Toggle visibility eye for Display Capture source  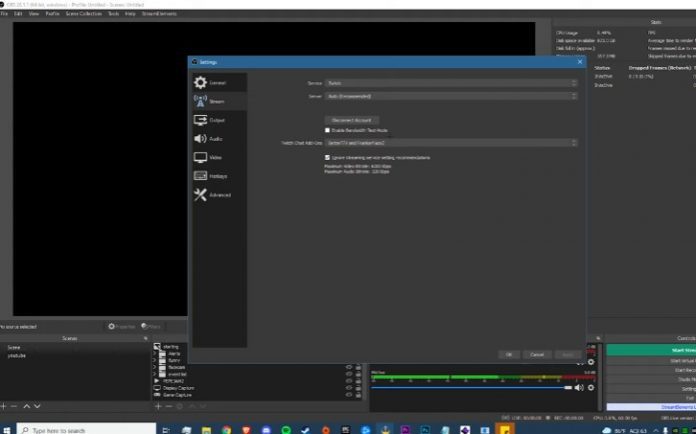coord(349,388)
